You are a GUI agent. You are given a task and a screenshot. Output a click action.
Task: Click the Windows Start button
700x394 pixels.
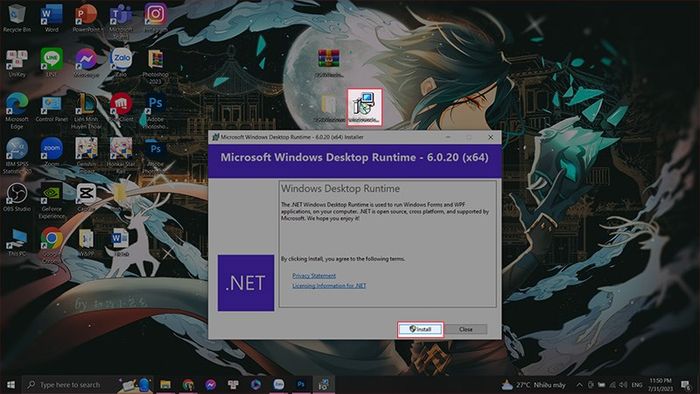[x=11, y=384]
